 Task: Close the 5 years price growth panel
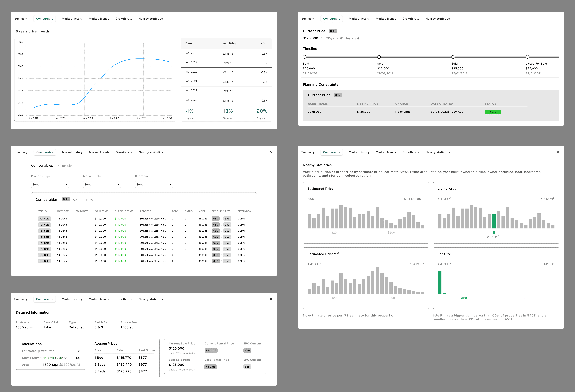(x=271, y=19)
